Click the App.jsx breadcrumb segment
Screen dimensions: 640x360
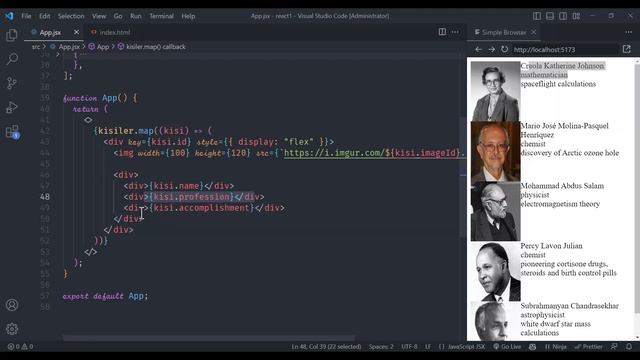tap(65, 47)
